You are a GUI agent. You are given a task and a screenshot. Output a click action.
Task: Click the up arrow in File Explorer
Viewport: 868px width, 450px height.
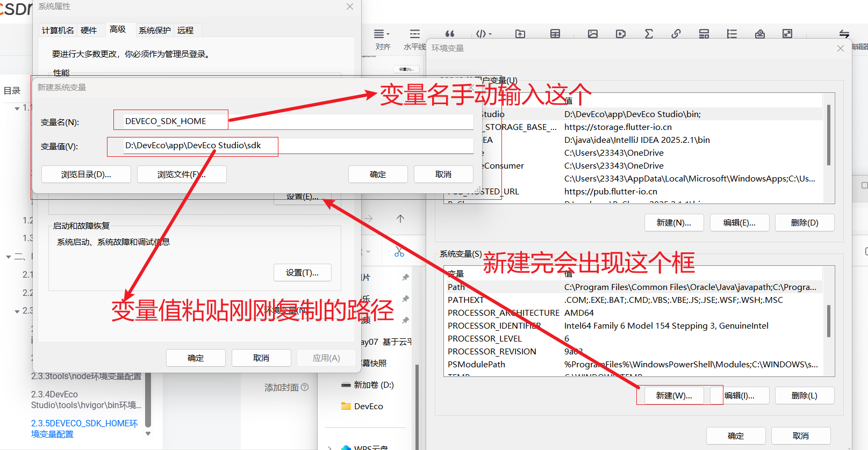pyautogui.click(x=400, y=219)
